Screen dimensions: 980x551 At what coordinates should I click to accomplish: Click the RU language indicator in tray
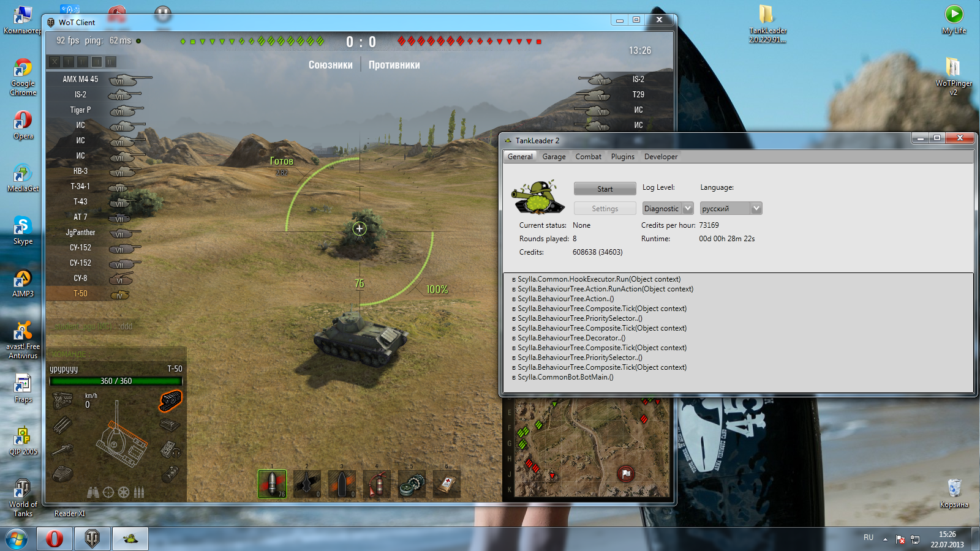click(869, 538)
